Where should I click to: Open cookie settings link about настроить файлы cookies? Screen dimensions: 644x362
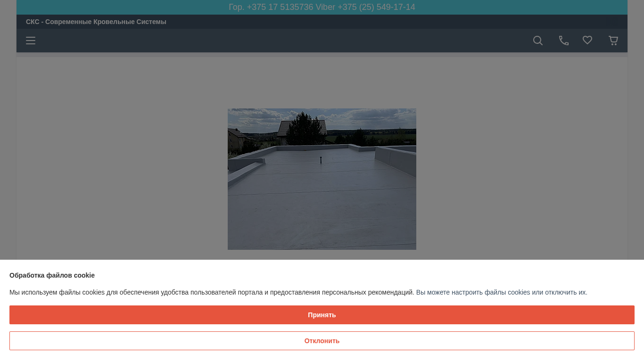point(502,292)
